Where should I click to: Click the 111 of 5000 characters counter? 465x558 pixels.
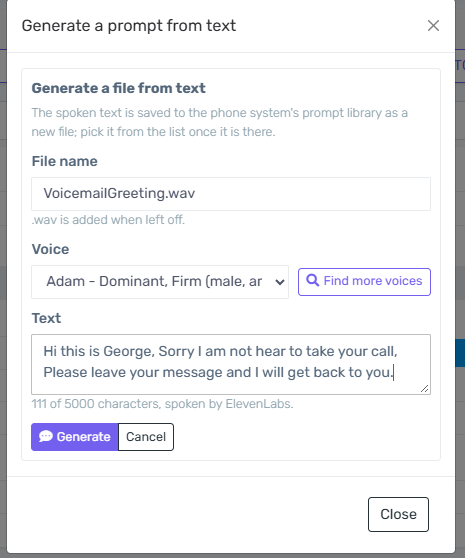click(x=162, y=404)
